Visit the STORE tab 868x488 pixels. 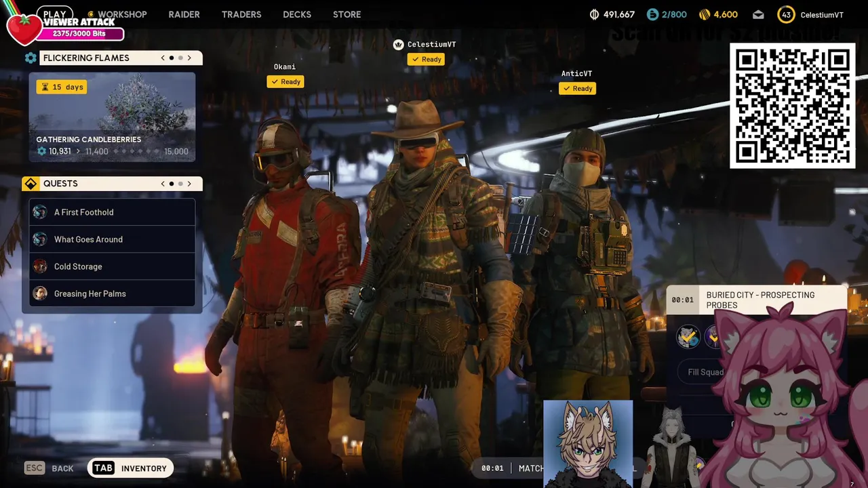point(347,14)
